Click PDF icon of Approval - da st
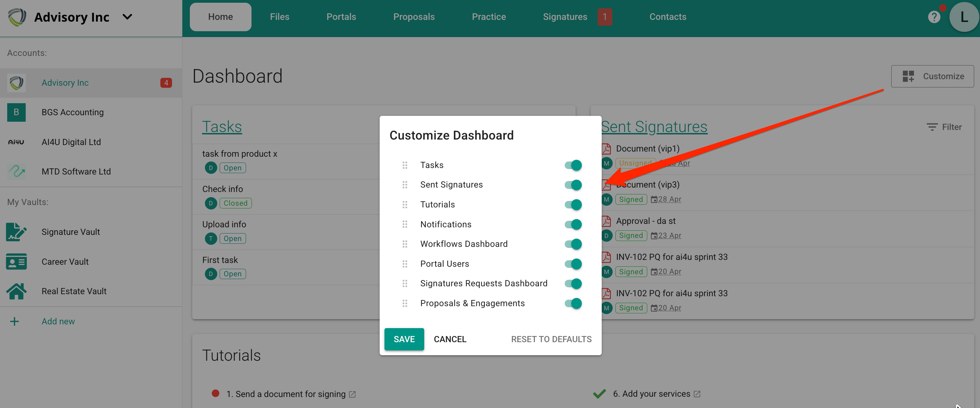Image resolution: width=980 pixels, height=408 pixels. tap(606, 221)
